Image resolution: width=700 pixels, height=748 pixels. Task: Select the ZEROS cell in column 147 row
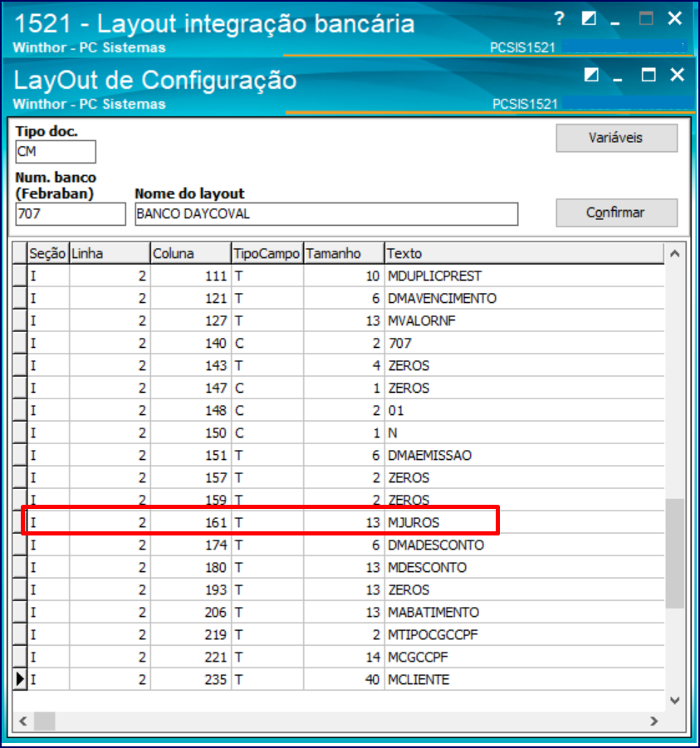pos(525,388)
